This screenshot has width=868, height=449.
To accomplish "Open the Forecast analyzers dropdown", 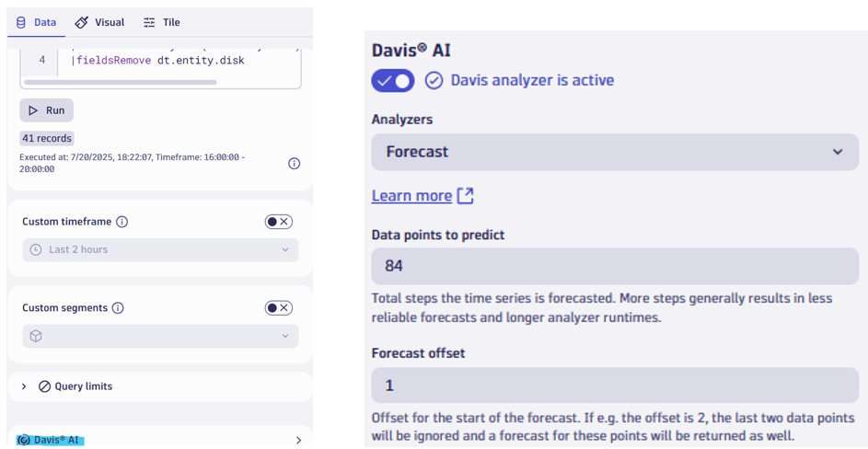I will [x=615, y=152].
